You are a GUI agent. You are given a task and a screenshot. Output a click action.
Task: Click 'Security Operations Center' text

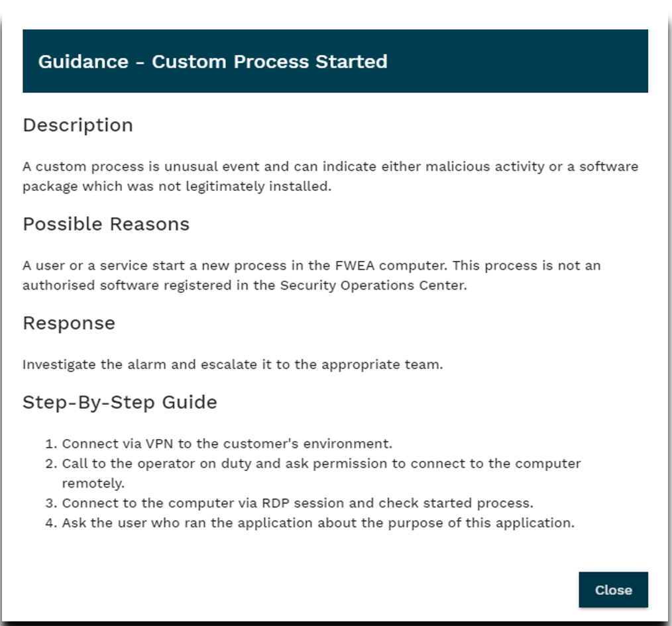tap(374, 286)
